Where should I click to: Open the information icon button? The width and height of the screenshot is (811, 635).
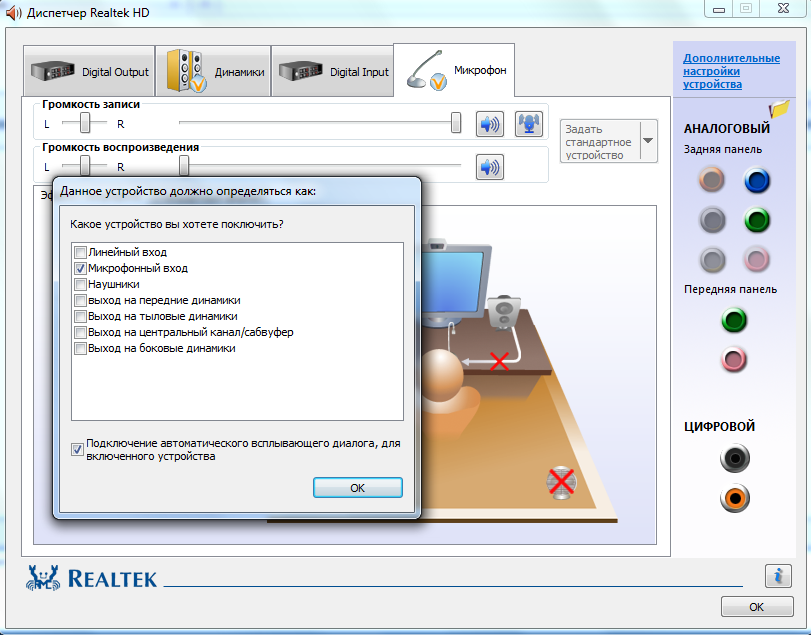click(x=778, y=576)
